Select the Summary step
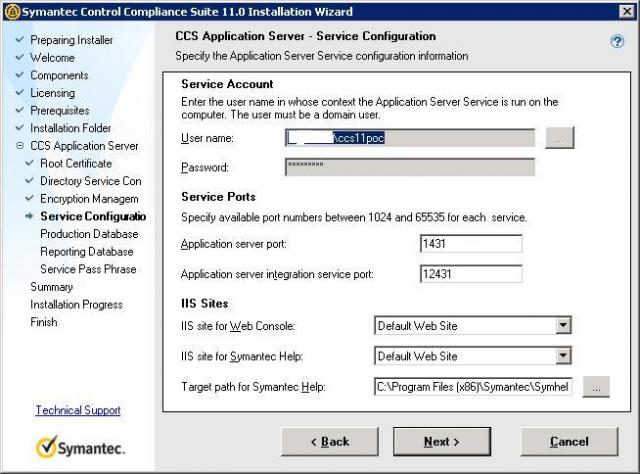This screenshot has height=474, width=640. [x=51, y=287]
